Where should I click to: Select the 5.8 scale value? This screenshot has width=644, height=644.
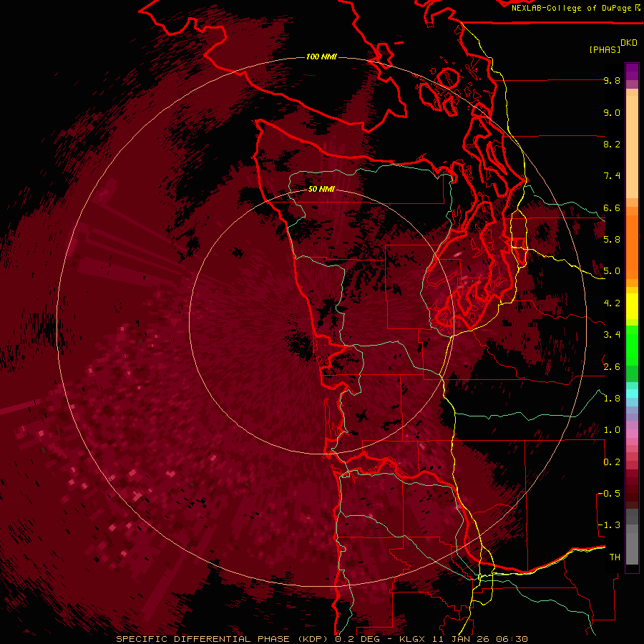pos(612,240)
